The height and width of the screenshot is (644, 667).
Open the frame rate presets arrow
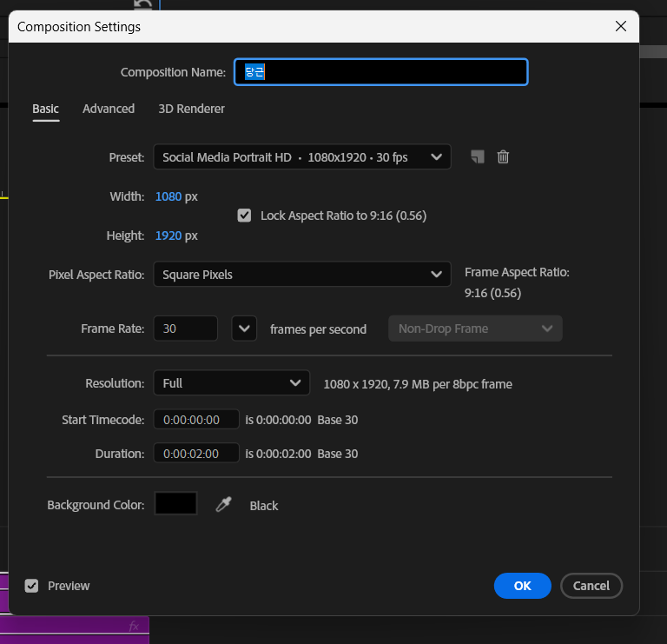pos(245,329)
